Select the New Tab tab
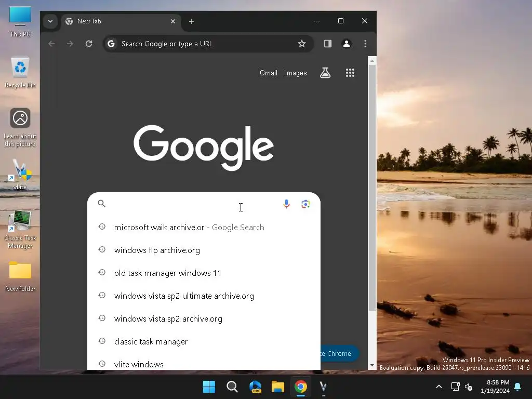 (121, 21)
